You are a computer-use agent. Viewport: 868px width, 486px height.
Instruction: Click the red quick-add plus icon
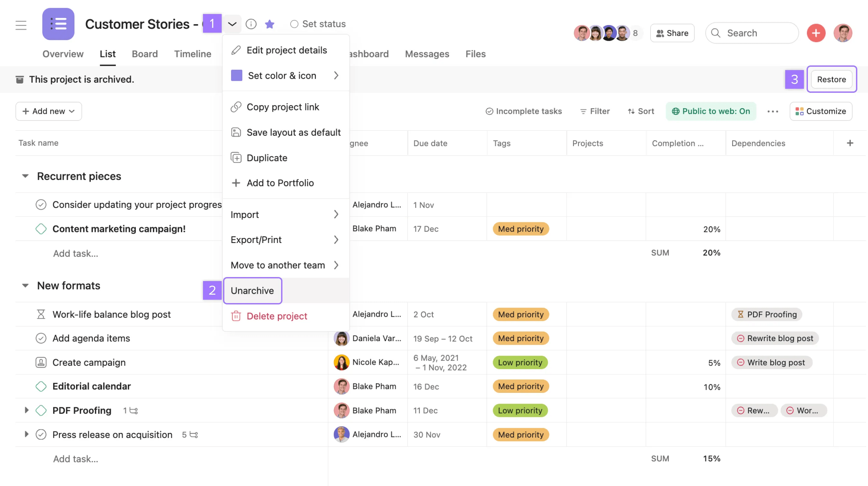(816, 33)
